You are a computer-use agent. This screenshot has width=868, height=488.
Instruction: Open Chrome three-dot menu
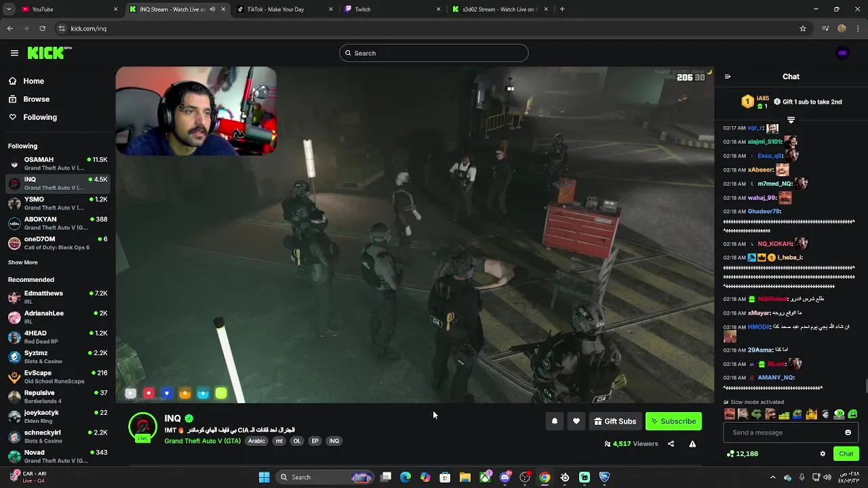pyautogui.click(x=859, y=28)
